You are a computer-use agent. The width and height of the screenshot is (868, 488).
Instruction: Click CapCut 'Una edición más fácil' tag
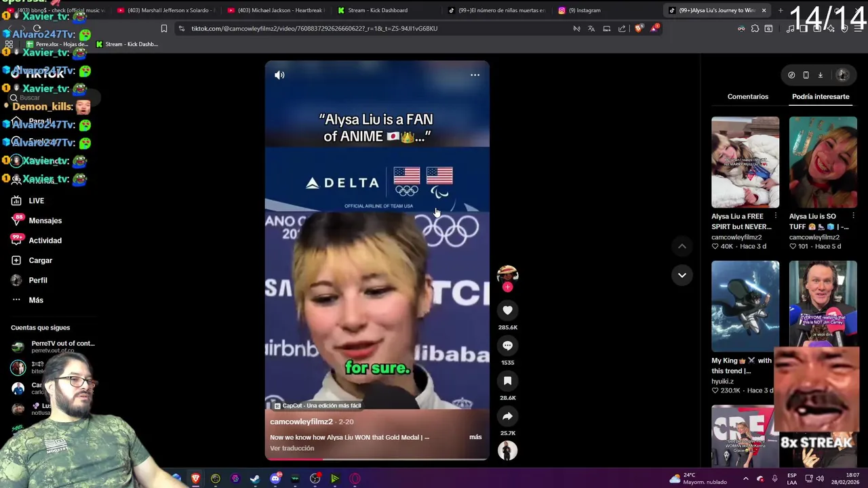point(317,405)
